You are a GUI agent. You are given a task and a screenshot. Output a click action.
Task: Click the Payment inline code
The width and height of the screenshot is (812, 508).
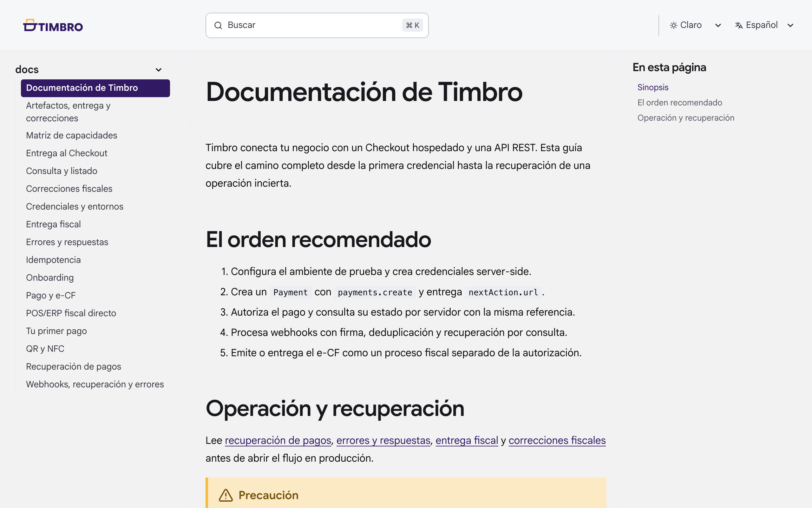click(x=290, y=292)
